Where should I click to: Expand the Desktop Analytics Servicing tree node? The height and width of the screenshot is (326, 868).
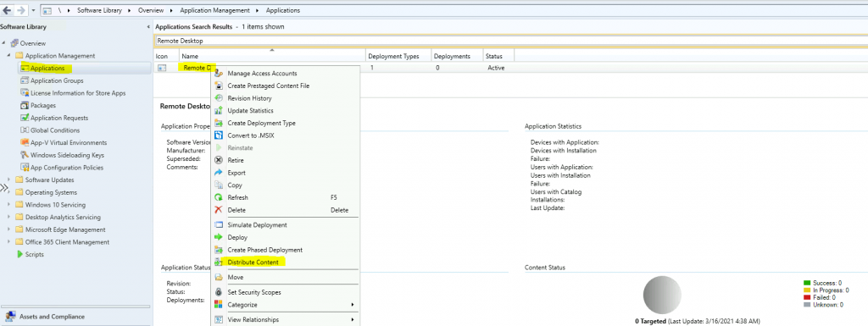click(8, 217)
